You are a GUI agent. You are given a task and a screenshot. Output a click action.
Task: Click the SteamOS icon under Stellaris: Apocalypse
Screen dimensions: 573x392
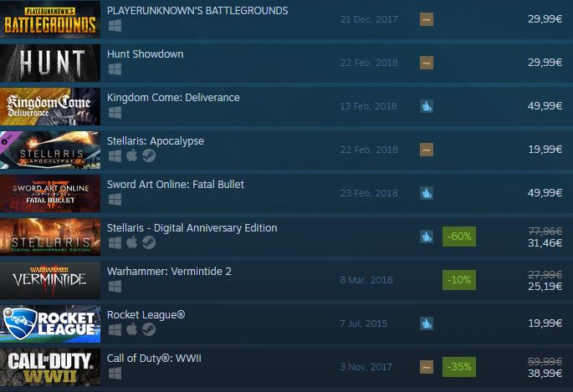click(149, 155)
